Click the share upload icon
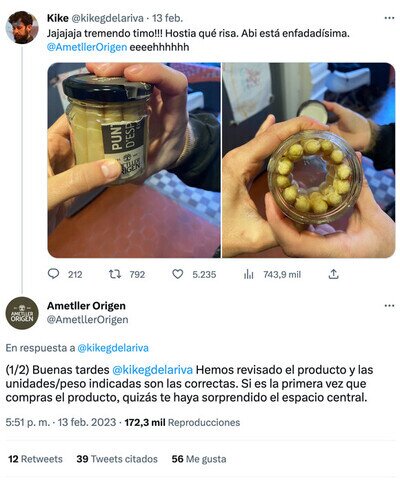Image resolution: width=400 pixels, height=481 pixels. pyautogui.click(x=333, y=274)
